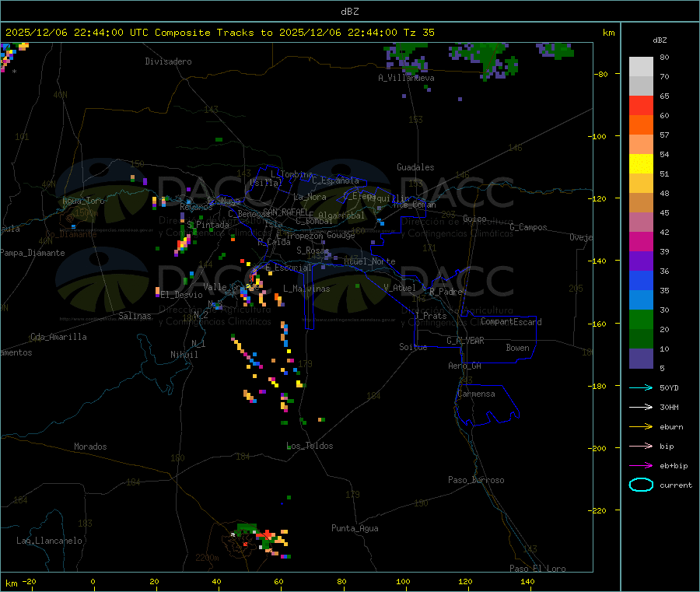Click the 'Tz 35' value in header
Screen dimensions: 700x592
pos(418,33)
